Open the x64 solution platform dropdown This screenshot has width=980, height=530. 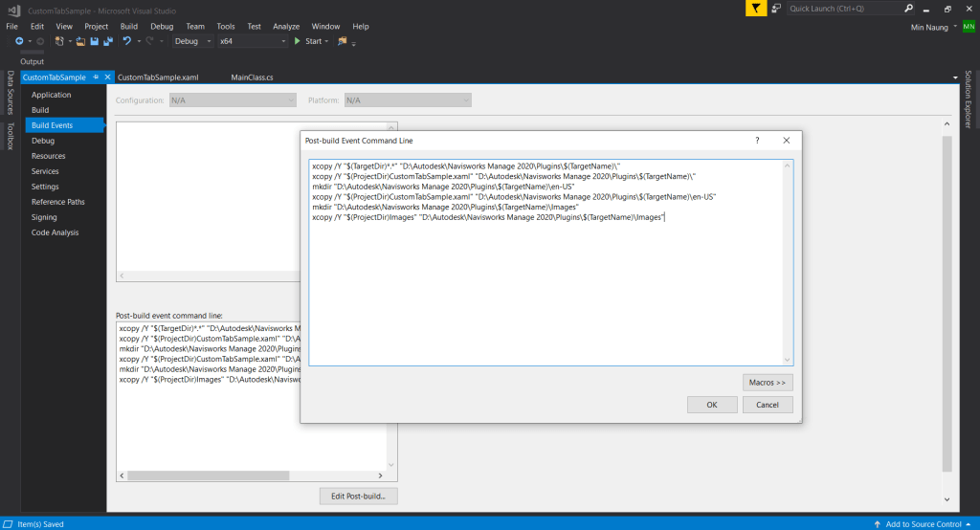point(252,41)
